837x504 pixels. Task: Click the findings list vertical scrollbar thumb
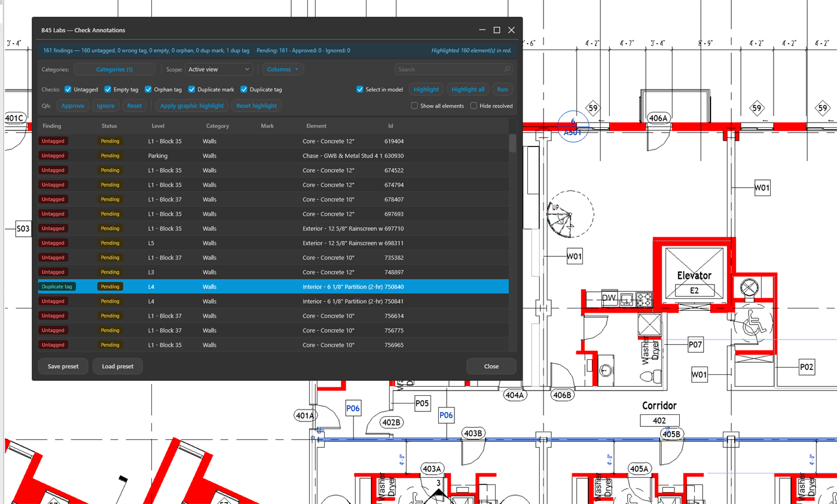coord(512,143)
